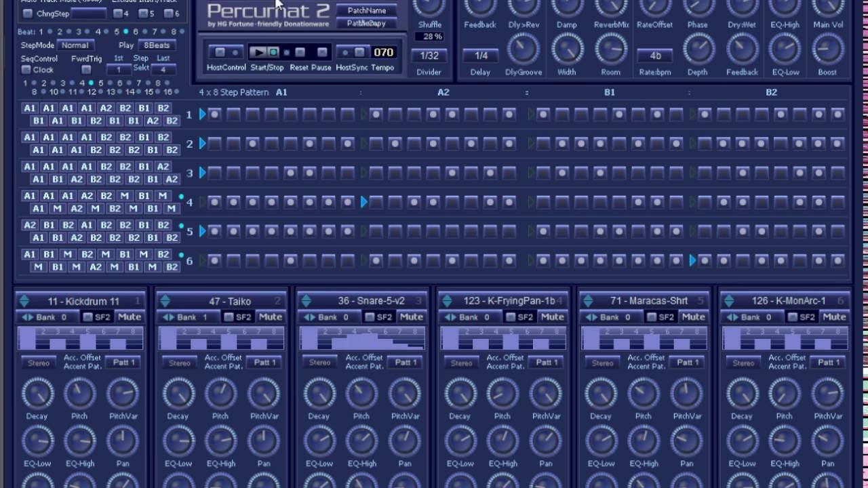Click the 1st step value field
This screenshot has height=488, width=868.
(119, 70)
